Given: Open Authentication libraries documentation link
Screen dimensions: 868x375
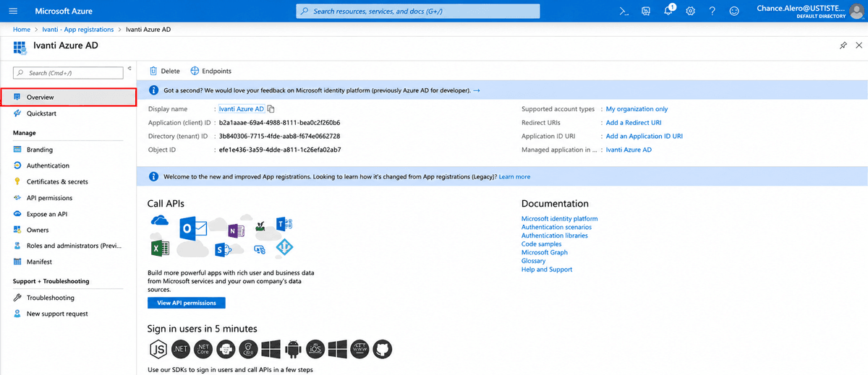Looking at the screenshot, I should click(x=555, y=236).
